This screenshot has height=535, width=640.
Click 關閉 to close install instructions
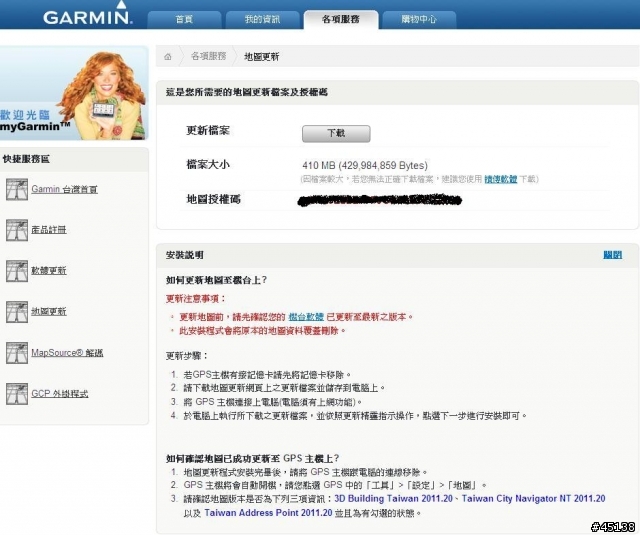[613, 255]
